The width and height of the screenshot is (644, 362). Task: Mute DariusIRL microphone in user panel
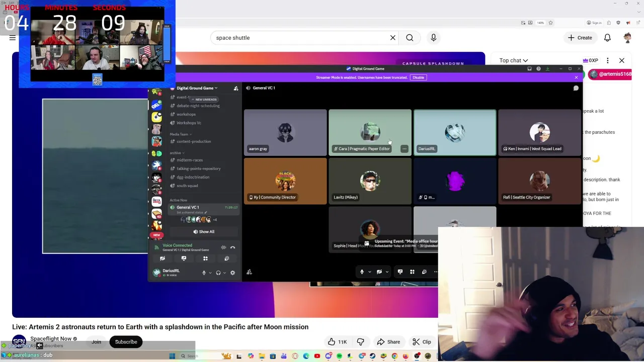tap(204, 273)
